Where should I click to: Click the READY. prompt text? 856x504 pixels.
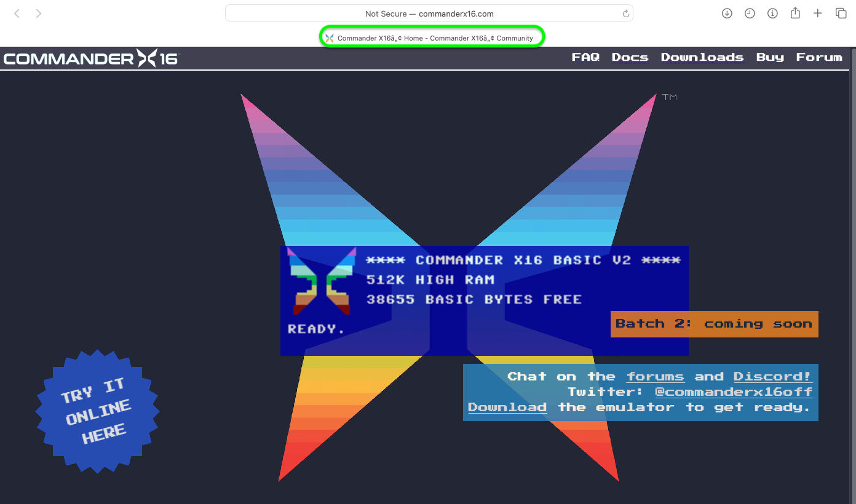coord(317,329)
